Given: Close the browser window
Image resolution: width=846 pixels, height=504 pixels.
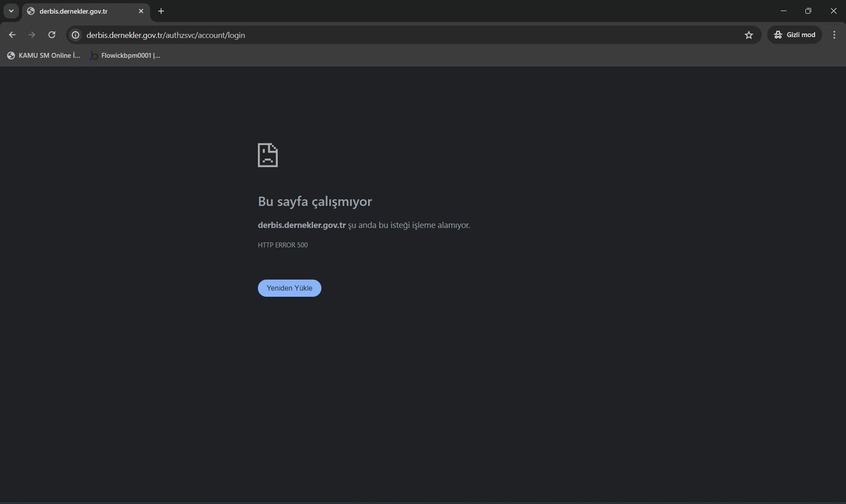Looking at the screenshot, I should [833, 11].
